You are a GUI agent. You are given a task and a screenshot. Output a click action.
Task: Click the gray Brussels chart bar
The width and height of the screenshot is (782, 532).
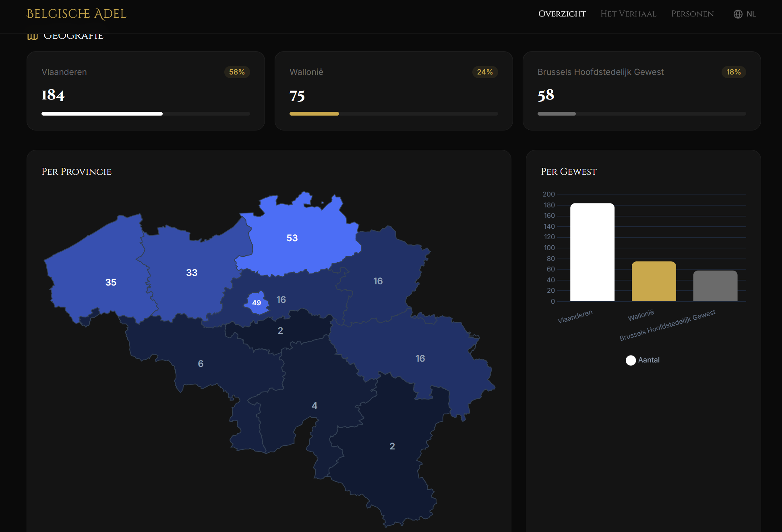715,286
